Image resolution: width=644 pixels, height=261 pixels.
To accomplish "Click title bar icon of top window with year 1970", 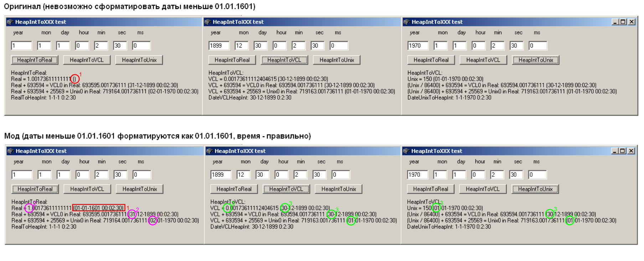I will [407, 22].
